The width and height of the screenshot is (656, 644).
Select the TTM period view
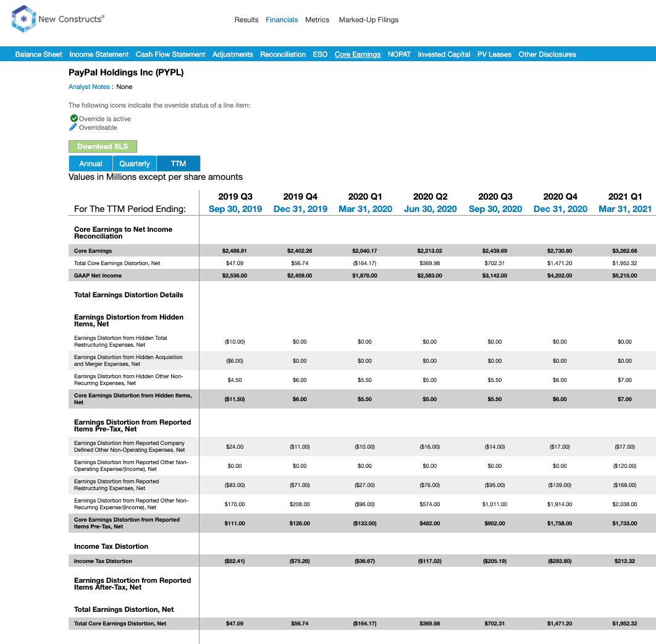pos(179,164)
